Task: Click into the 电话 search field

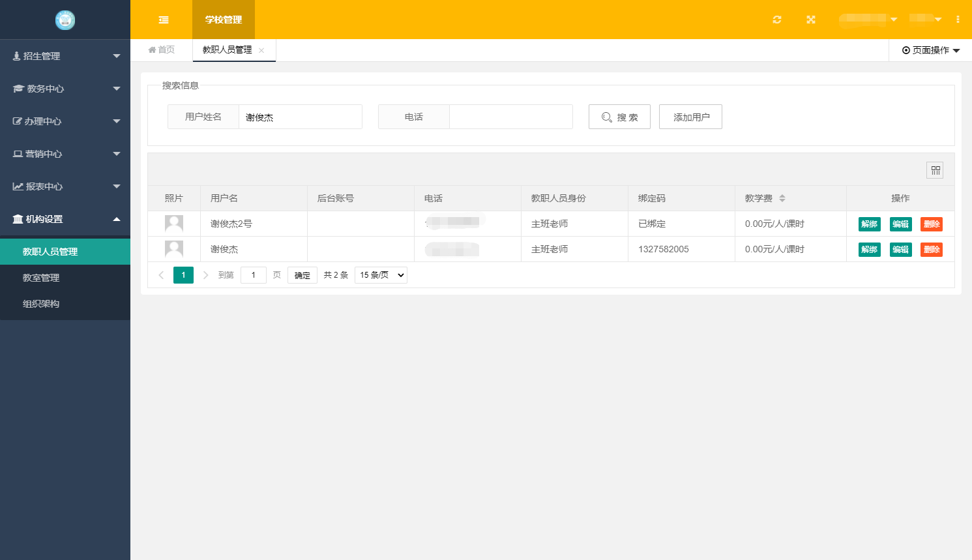Action: (510, 117)
